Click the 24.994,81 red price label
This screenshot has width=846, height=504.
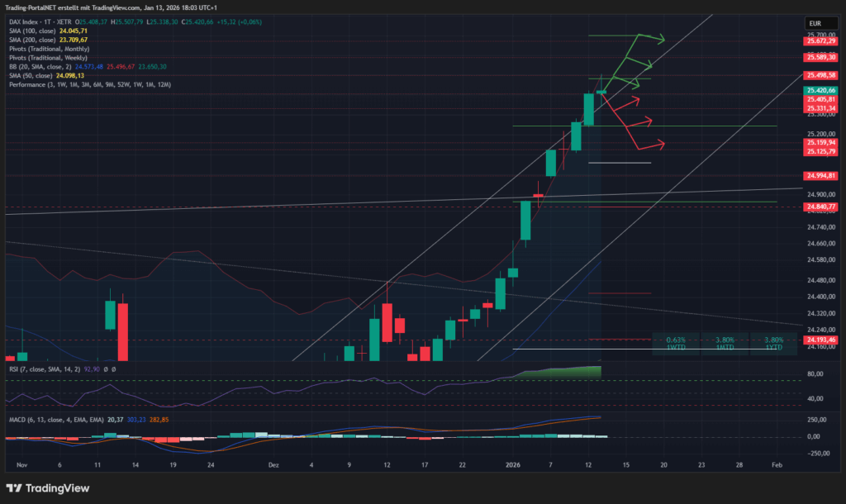(821, 175)
